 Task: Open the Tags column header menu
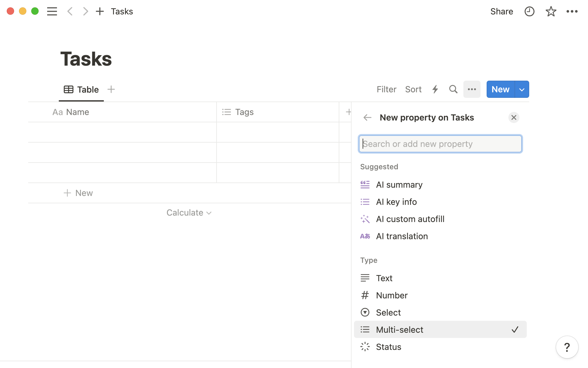244,112
